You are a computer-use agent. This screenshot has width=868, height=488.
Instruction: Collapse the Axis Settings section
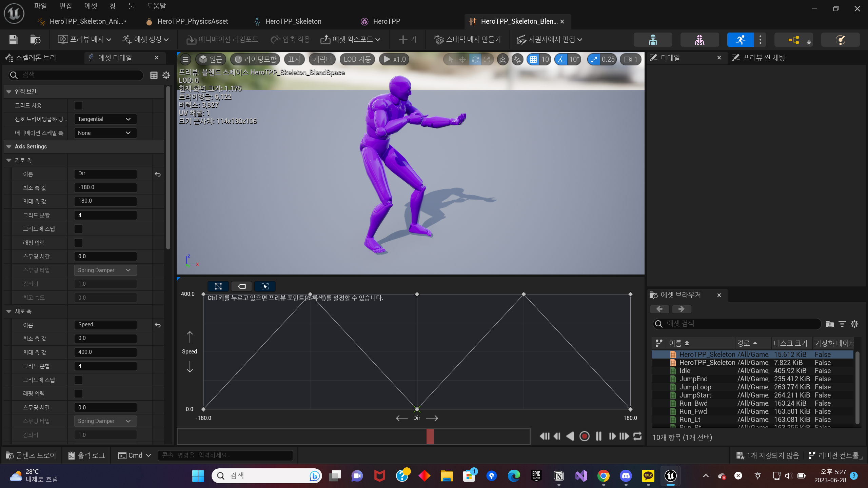9,147
